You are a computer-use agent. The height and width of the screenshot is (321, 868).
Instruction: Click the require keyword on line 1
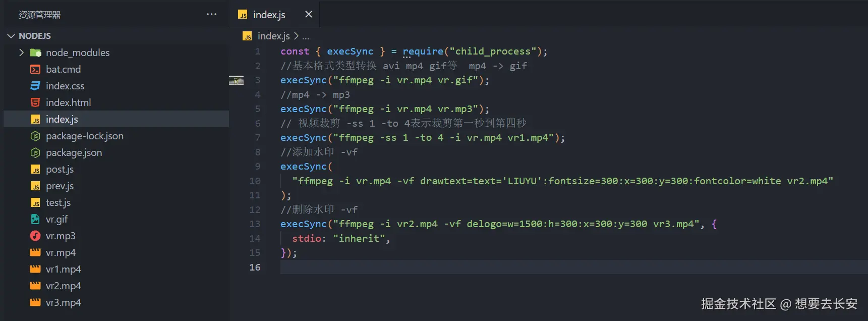pyautogui.click(x=423, y=51)
